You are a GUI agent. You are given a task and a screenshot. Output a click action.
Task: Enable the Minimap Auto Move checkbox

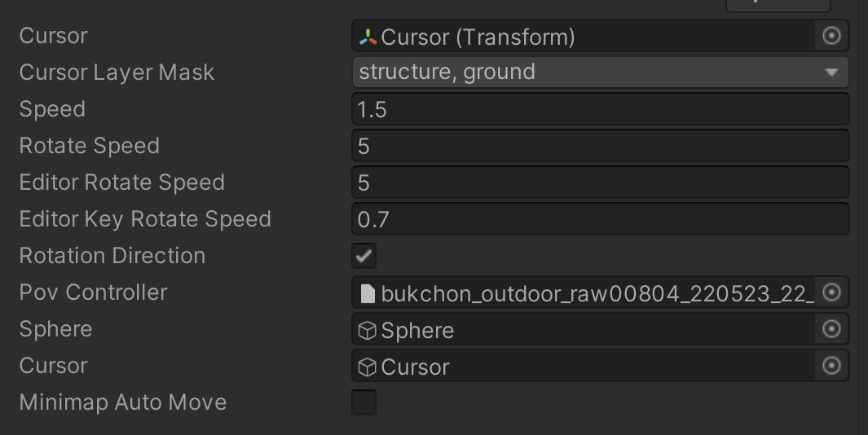[x=364, y=402]
